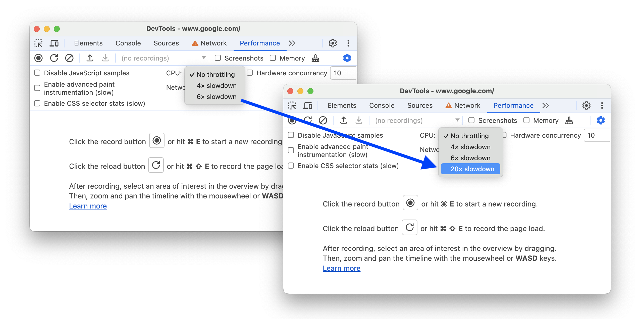
Task: Select 20x slowdown CPU throttling option
Action: (471, 168)
